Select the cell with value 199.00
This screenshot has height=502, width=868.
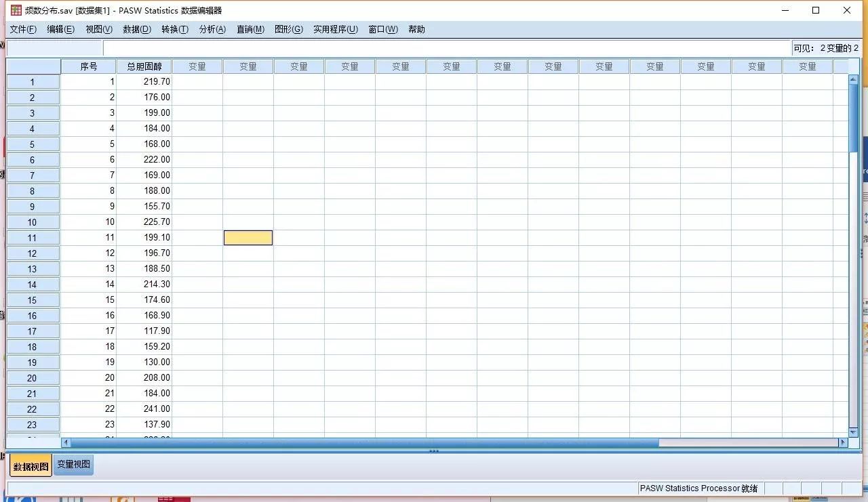coord(144,112)
